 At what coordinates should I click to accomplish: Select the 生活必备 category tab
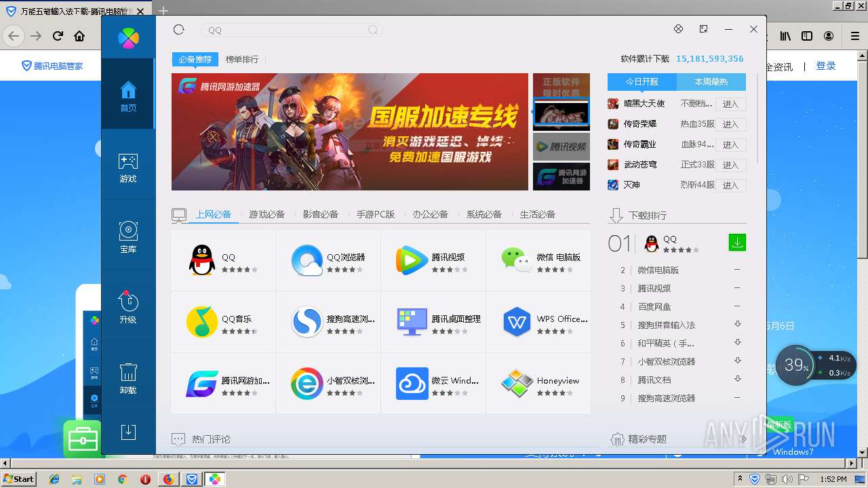pyautogui.click(x=537, y=214)
